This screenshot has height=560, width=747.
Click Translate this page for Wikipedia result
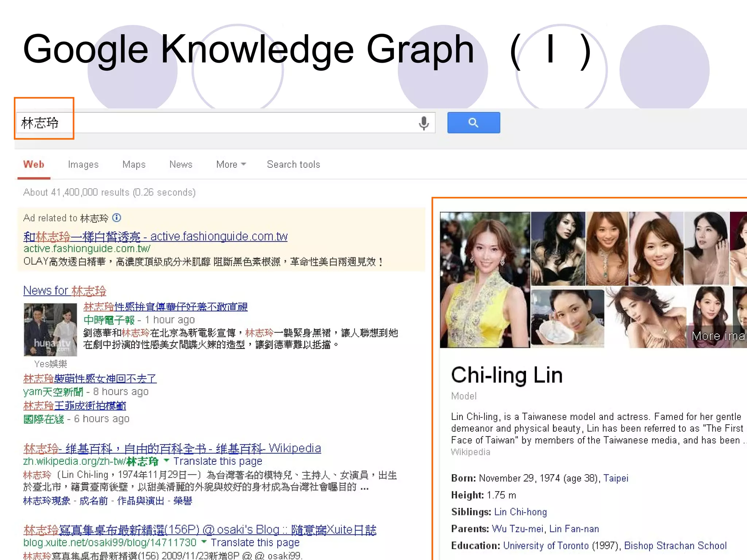[218, 462]
